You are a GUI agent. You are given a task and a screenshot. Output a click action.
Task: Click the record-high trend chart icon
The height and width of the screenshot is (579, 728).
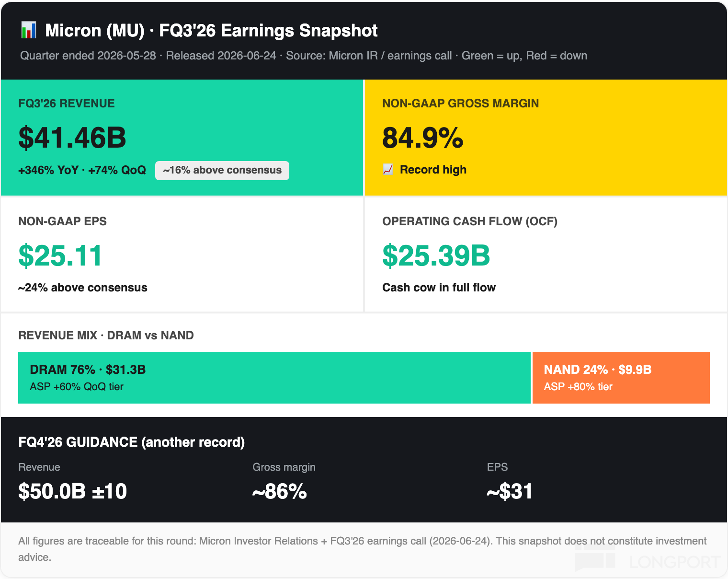(x=388, y=170)
